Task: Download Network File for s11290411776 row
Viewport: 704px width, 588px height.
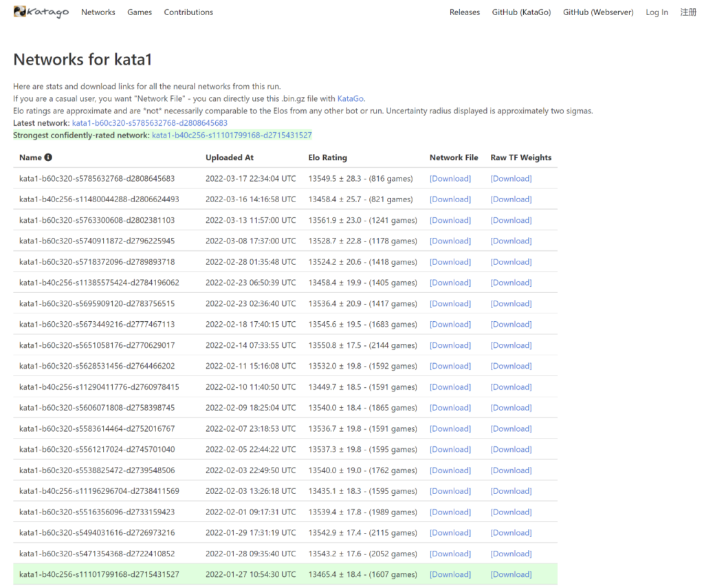Action: pos(450,386)
